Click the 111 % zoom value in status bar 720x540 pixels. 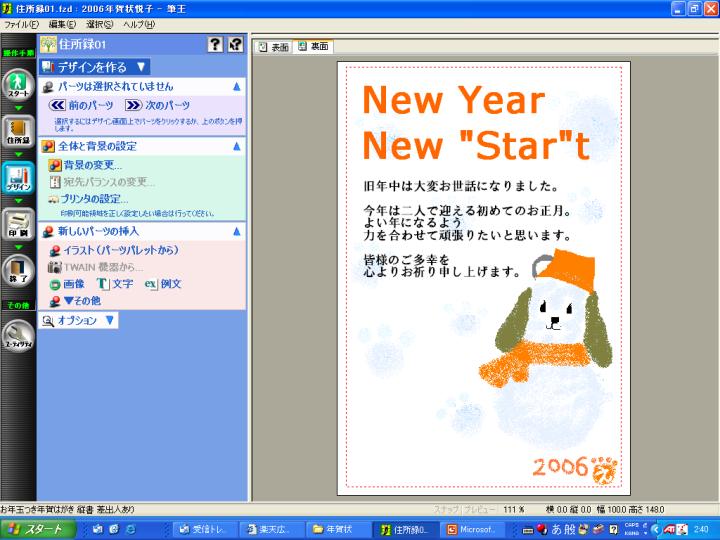point(514,509)
